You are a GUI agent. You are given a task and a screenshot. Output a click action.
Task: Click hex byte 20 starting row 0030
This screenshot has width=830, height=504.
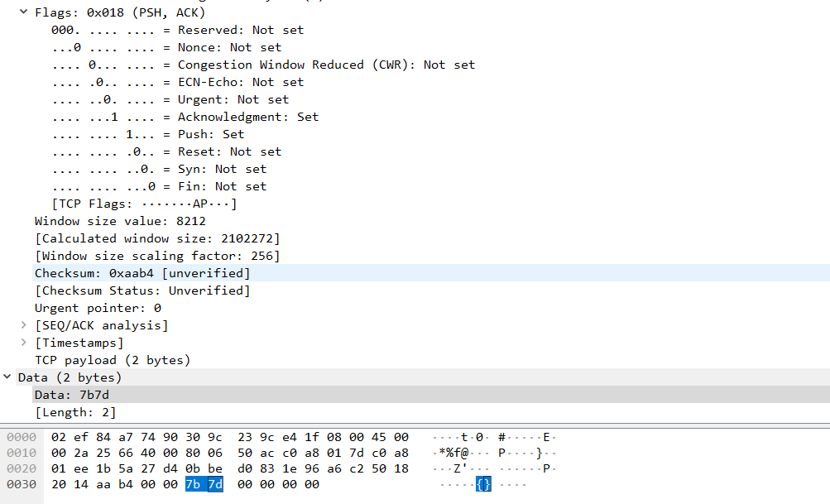click(59, 484)
